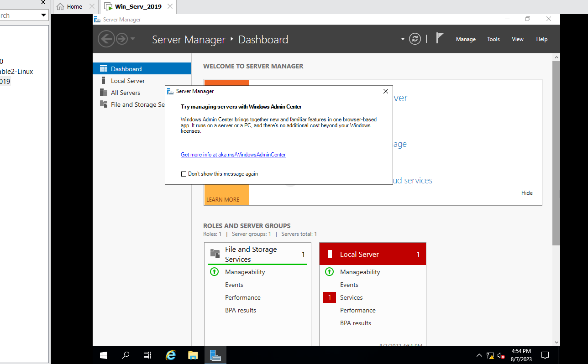This screenshot has width=588, height=364.
Task: Show hidden system tray icons
Action: click(x=479, y=355)
